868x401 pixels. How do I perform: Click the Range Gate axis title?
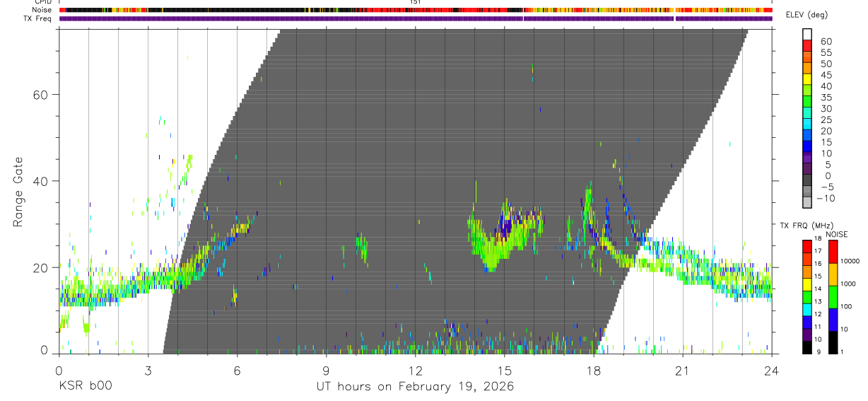click(18, 192)
